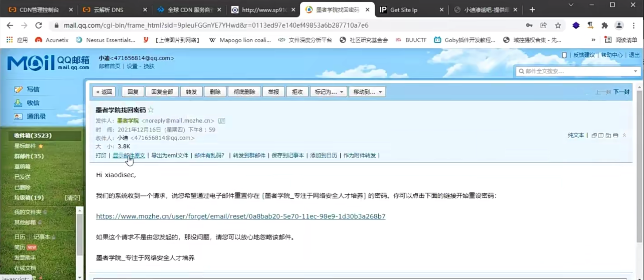Click 导出为eml文件 link

[x=169, y=155]
